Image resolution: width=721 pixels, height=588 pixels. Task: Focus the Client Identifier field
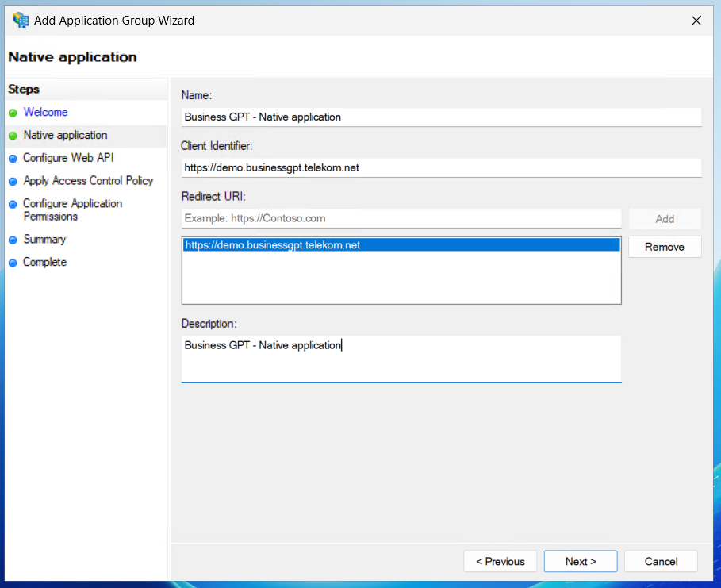coord(442,167)
